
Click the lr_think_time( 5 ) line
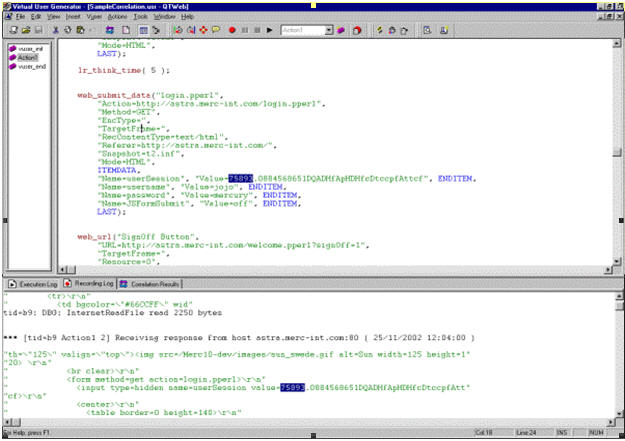[x=124, y=70]
